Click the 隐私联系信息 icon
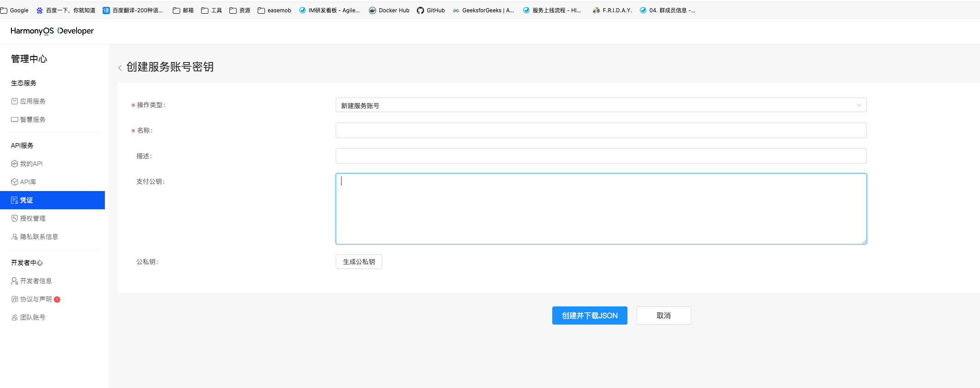This screenshot has width=980, height=388. coord(15,237)
